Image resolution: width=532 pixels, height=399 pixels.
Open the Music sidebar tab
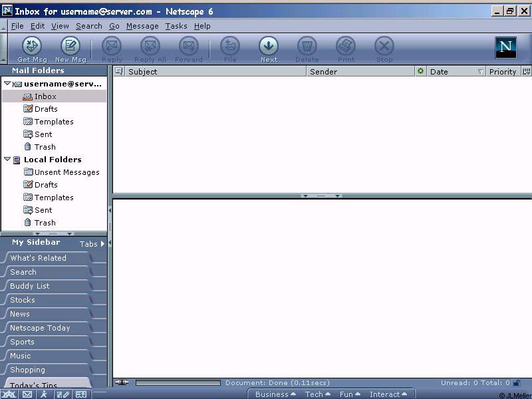(x=47, y=356)
